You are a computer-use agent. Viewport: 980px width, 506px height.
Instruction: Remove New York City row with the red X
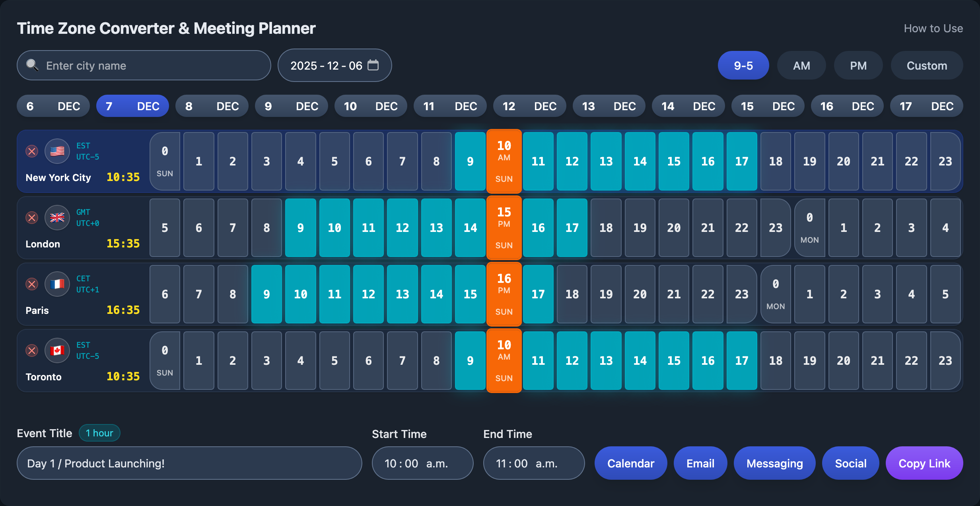pos(32,151)
